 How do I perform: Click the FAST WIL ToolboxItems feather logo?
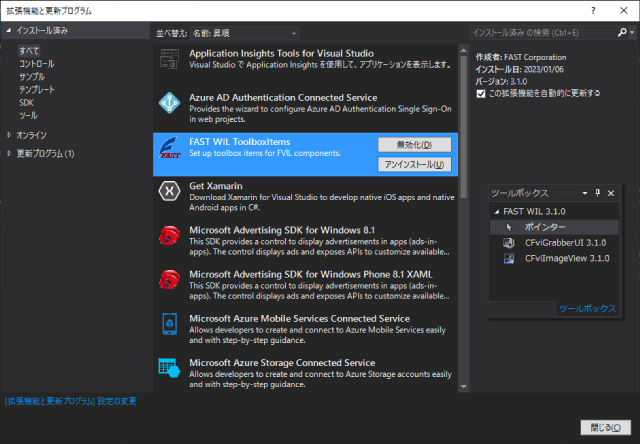click(x=169, y=147)
